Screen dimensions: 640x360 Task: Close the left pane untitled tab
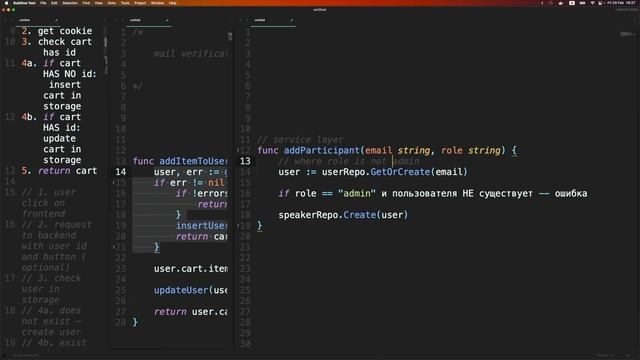(56, 20)
